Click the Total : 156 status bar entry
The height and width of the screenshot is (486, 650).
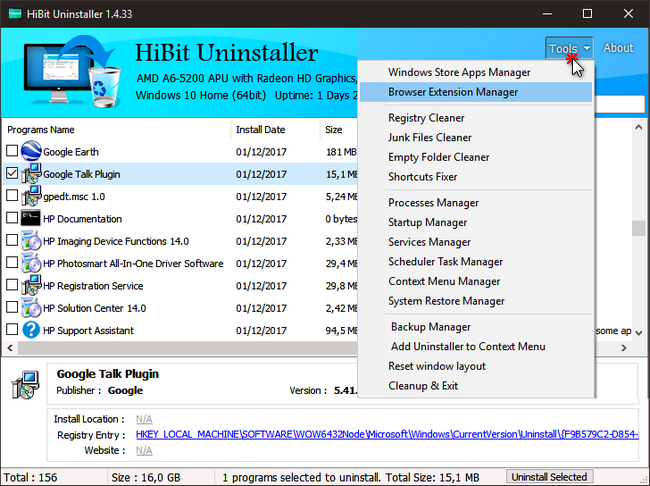(x=30, y=477)
